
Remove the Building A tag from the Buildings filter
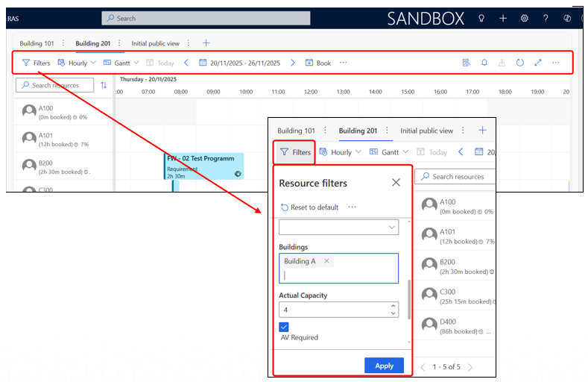(326, 261)
